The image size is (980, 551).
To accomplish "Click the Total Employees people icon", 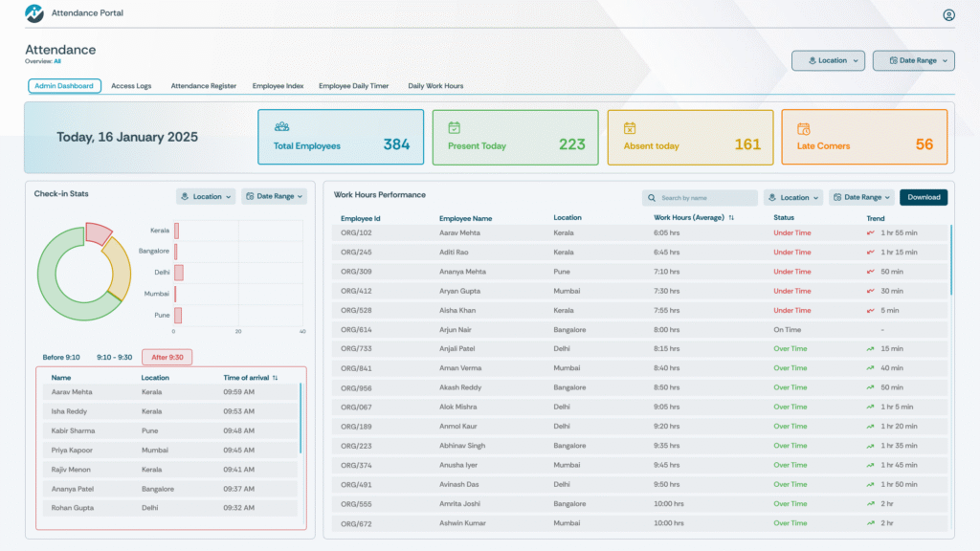I will click(x=281, y=126).
